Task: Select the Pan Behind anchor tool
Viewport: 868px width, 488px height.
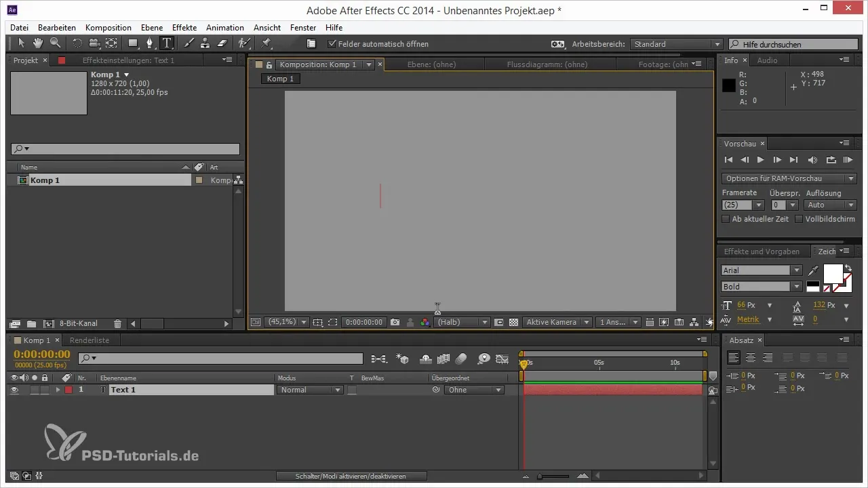Action: (x=111, y=43)
